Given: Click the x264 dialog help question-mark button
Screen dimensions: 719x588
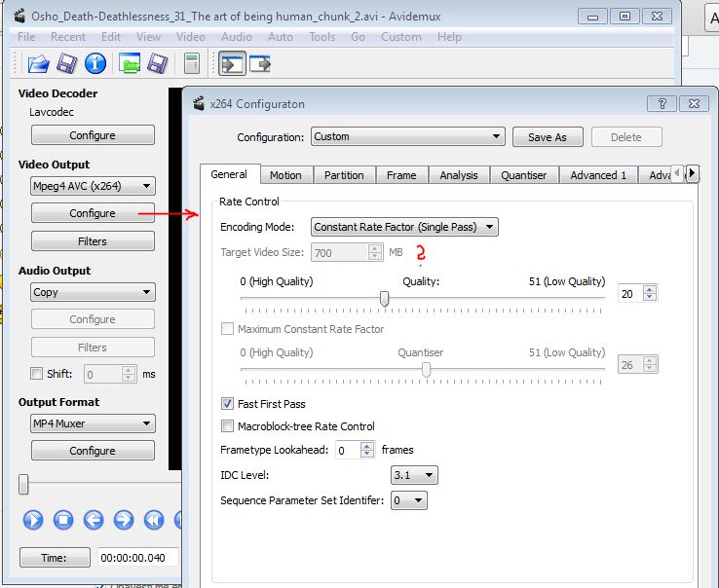Looking at the screenshot, I should tap(662, 103).
